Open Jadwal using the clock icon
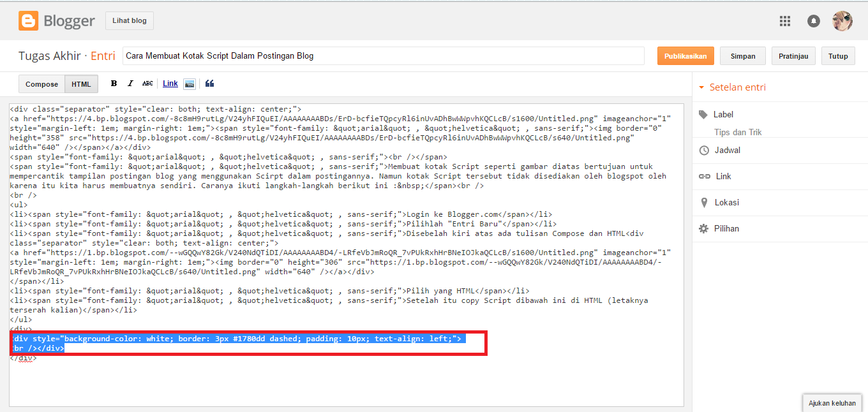868x412 pixels. pos(704,151)
